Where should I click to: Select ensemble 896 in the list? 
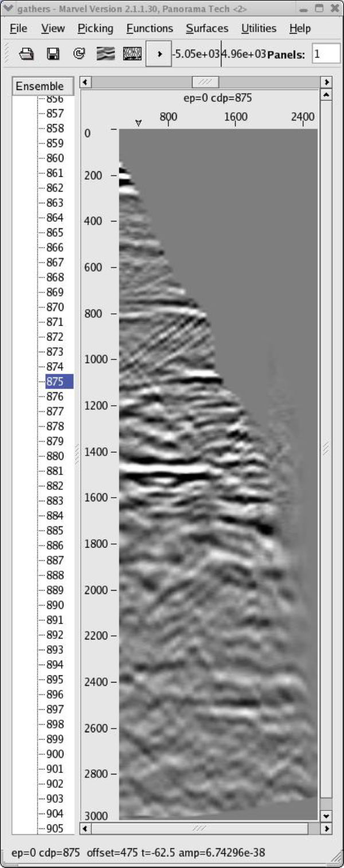pyautogui.click(x=55, y=695)
